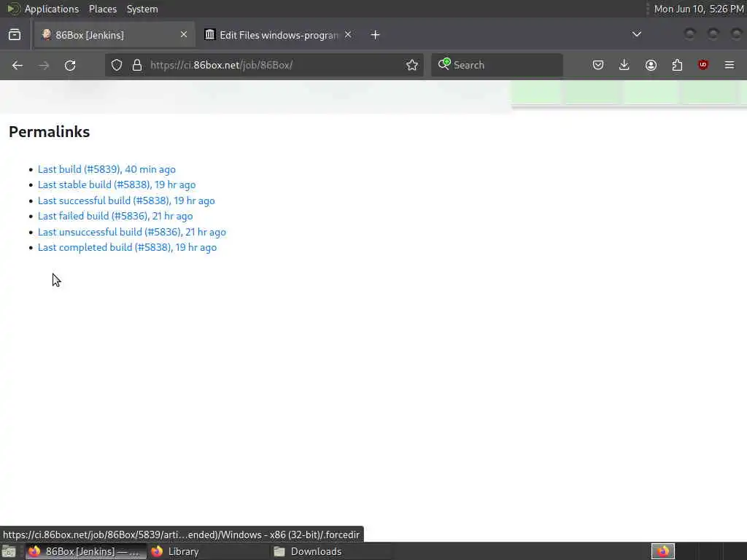The image size is (747, 560).
Task: Open the Firefox account icon
Action: coord(651,65)
